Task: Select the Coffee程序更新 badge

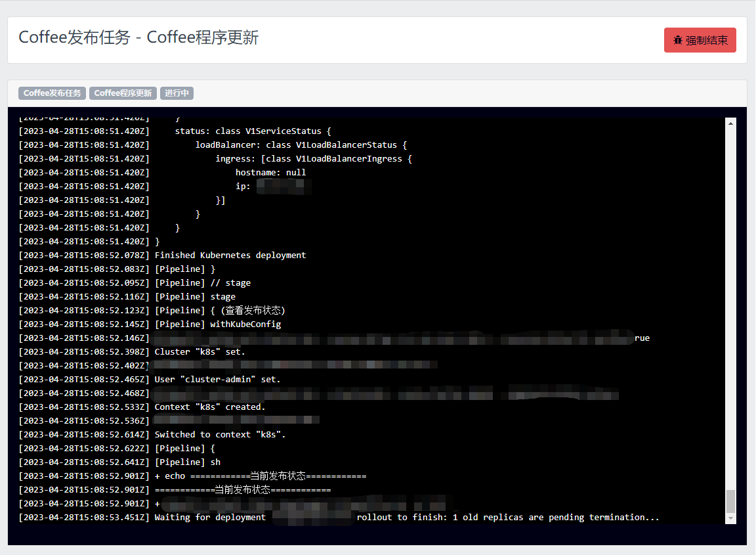Action: (123, 93)
